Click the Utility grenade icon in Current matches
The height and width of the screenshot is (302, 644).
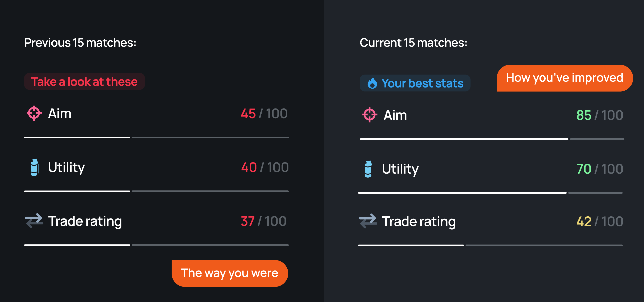[368, 169]
